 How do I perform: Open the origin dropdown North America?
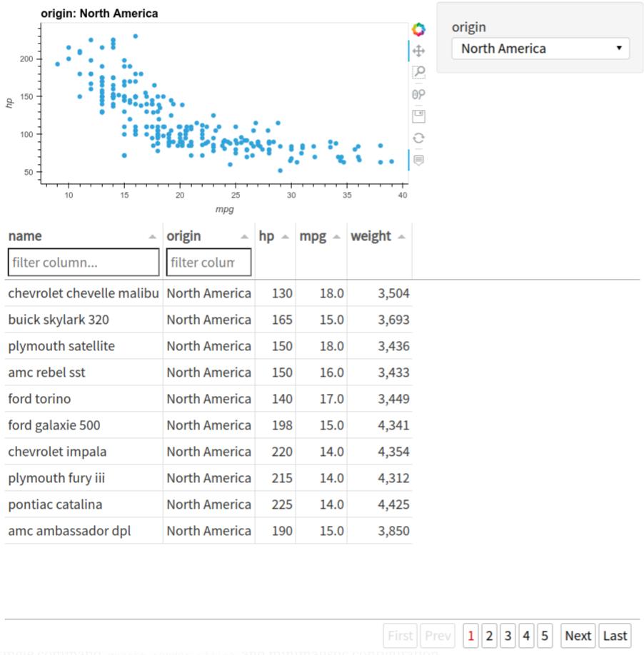pyautogui.click(x=540, y=49)
